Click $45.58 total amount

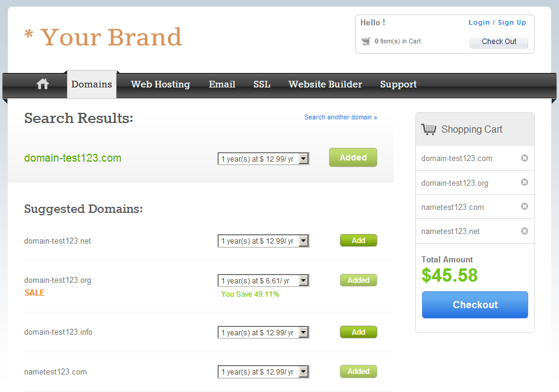tap(450, 275)
